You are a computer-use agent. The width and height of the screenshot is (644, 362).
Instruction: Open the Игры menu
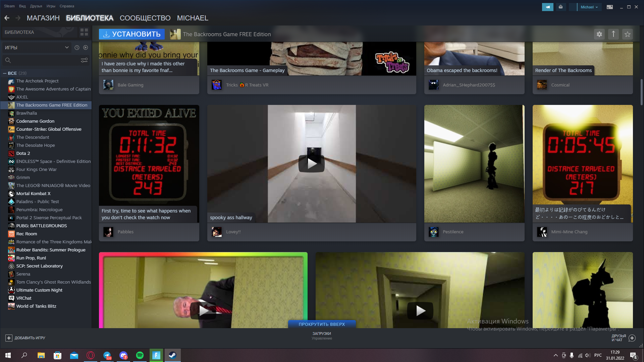(x=51, y=6)
